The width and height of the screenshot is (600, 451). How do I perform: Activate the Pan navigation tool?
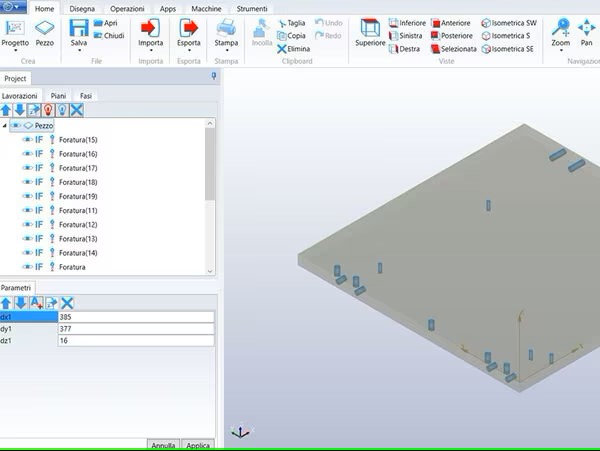[x=586, y=28]
